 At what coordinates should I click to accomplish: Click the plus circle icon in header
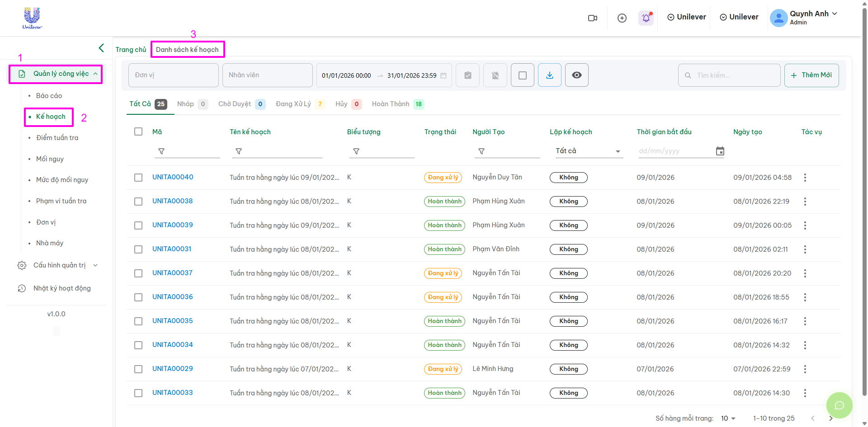coord(622,18)
